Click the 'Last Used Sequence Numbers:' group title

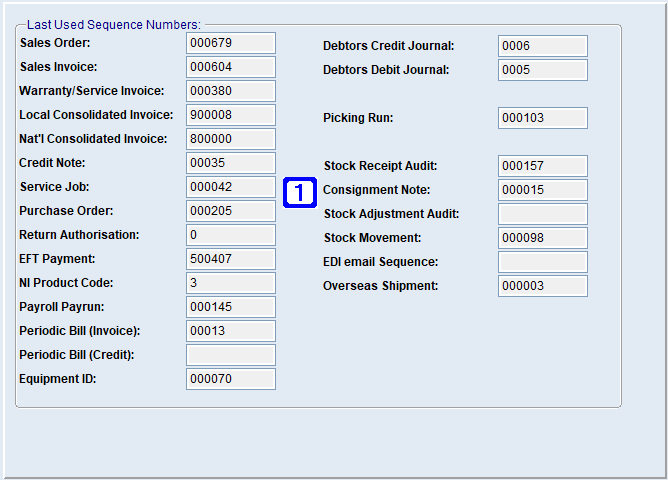coord(114,25)
